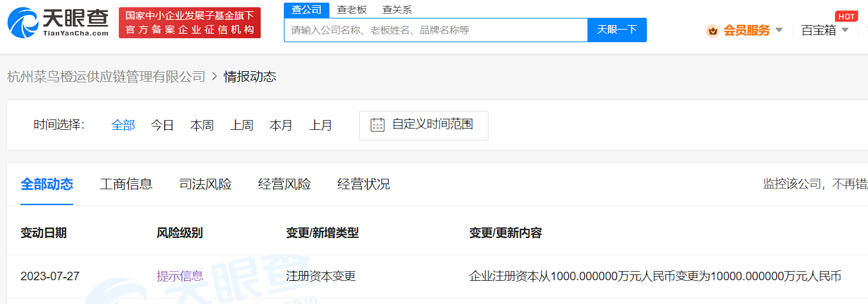Screen dimensions: 868x304
Task: Click the 变更/新增类型 column header
Action: (x=322, y=233)
